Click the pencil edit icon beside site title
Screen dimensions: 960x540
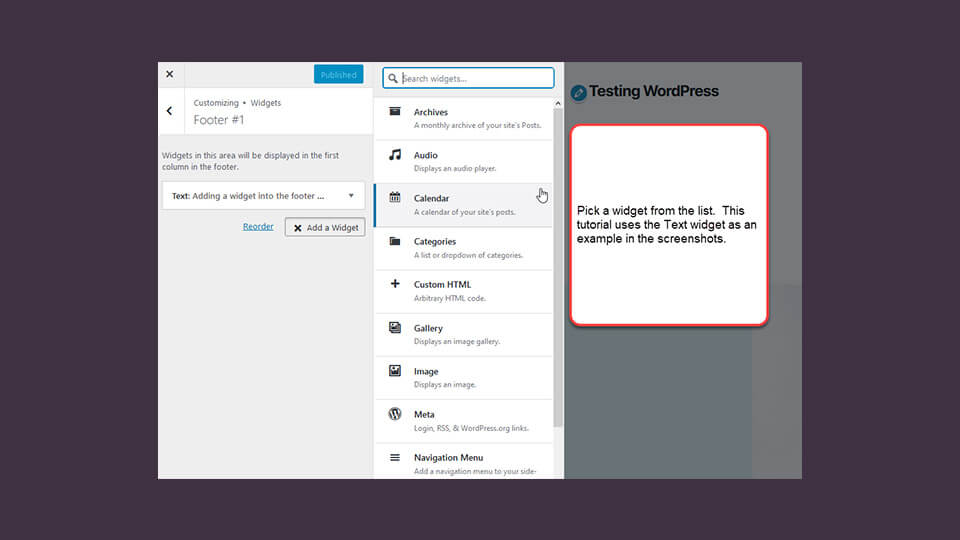(578, 93)
